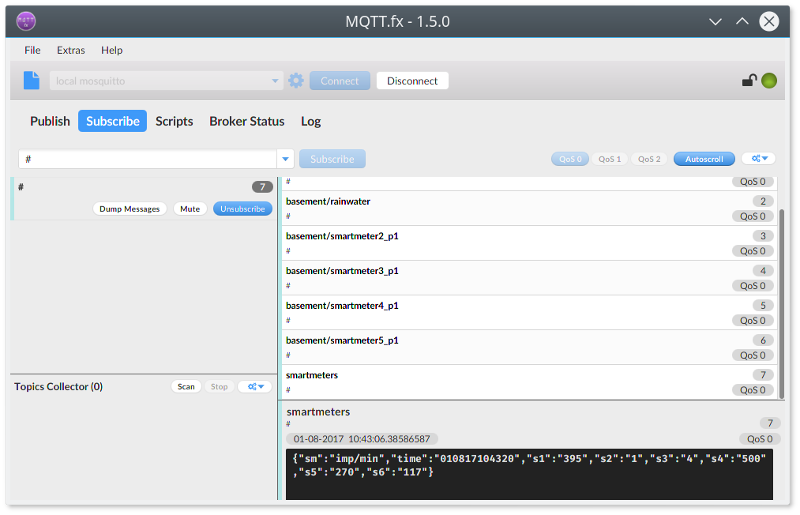Switch to the Log tab

(311, 121)
